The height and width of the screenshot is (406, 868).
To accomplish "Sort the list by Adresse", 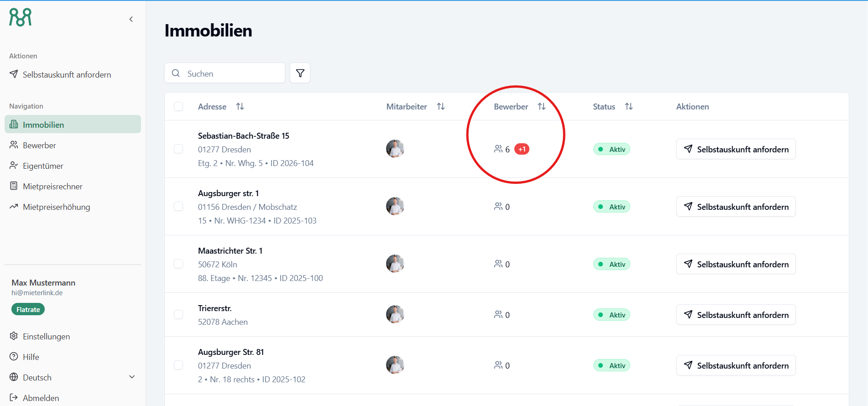I will 240,106.
